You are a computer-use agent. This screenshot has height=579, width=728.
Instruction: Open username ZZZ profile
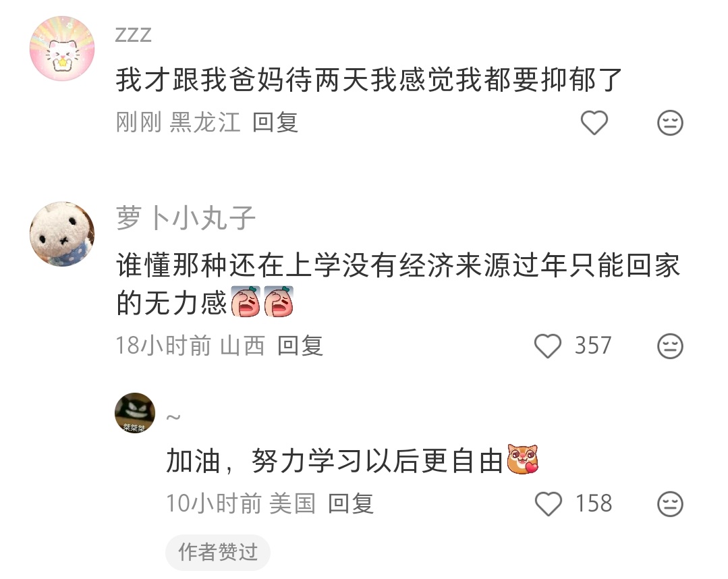point(133,35)
